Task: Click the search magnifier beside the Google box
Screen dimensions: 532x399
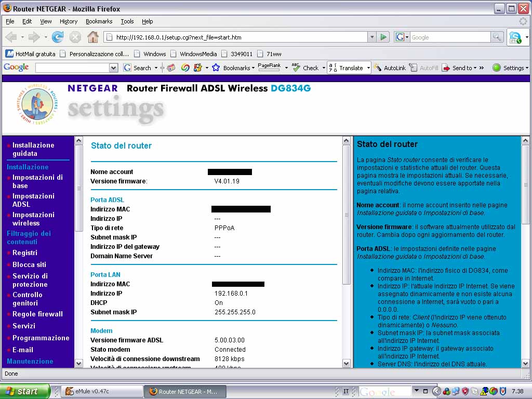Action: [497, 37]
